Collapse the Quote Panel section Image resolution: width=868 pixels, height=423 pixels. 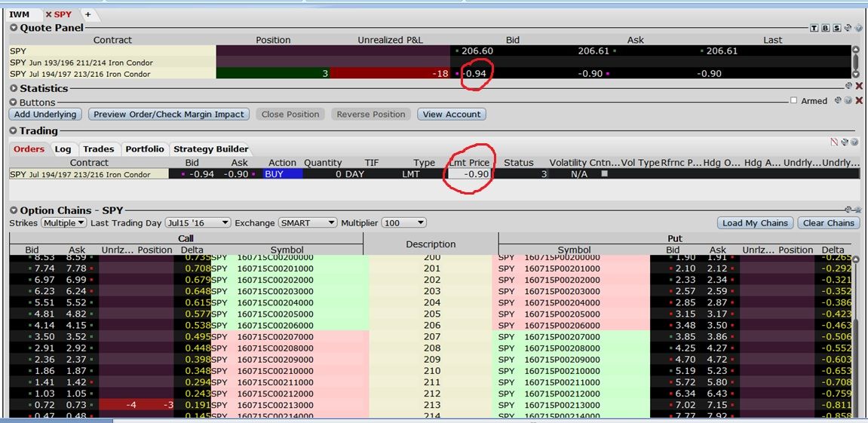tap(14, 28)
